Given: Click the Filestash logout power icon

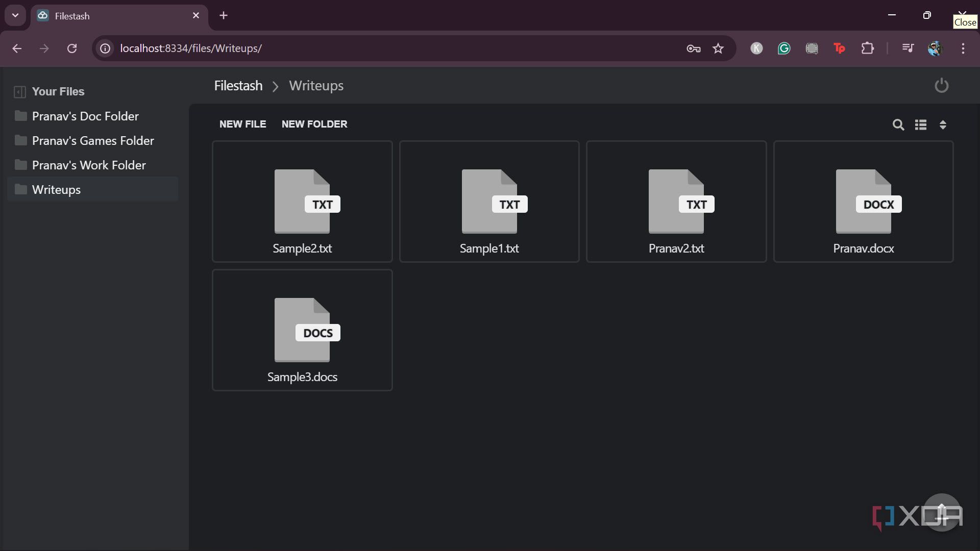Looking at the screenshot, I should [x=941, y=86].
